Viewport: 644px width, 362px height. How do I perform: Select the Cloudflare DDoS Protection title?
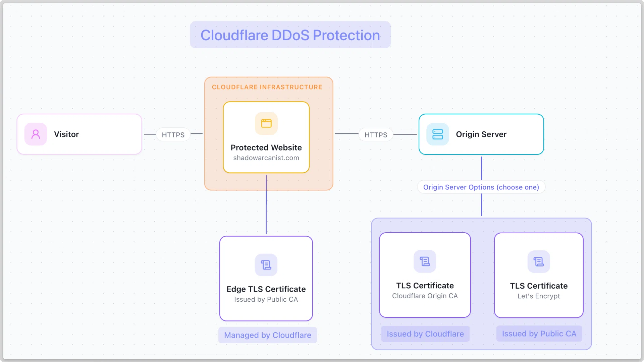pos(290,35)
